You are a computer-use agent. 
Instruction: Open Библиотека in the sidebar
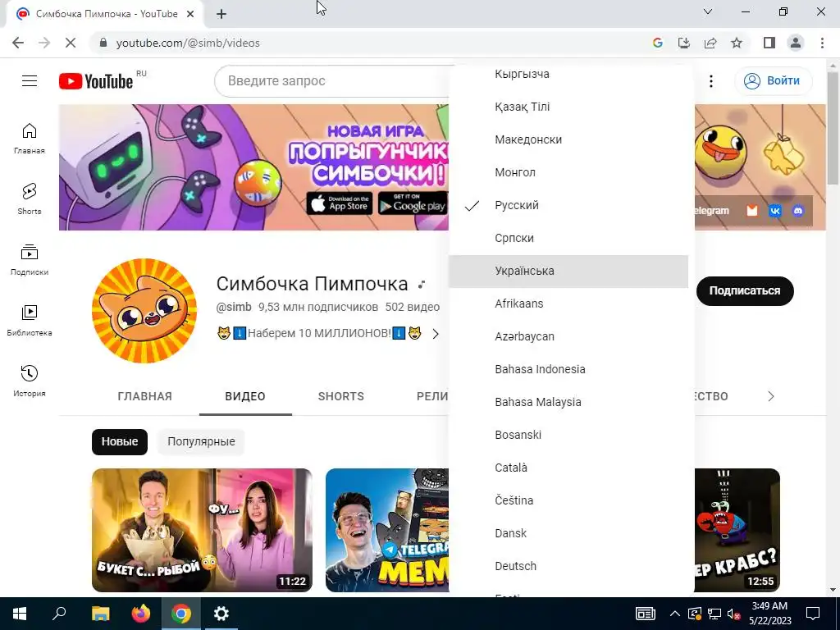(30, 321)
